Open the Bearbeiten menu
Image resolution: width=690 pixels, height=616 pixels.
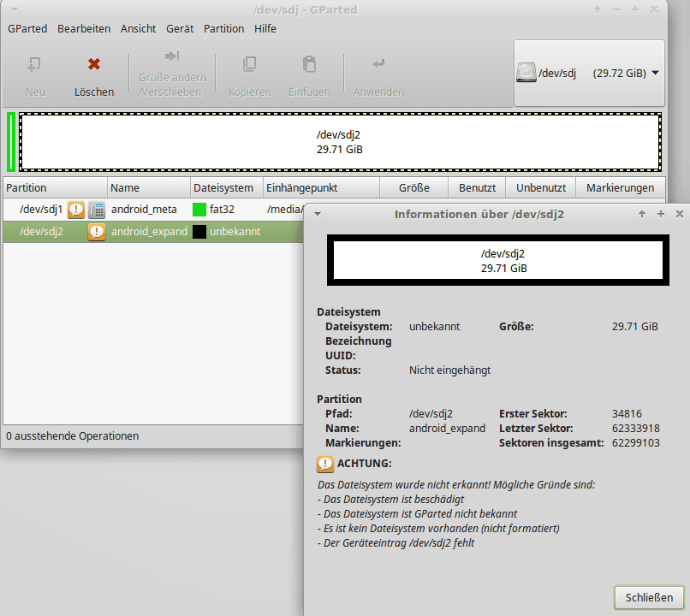click(x=84, y=28)
